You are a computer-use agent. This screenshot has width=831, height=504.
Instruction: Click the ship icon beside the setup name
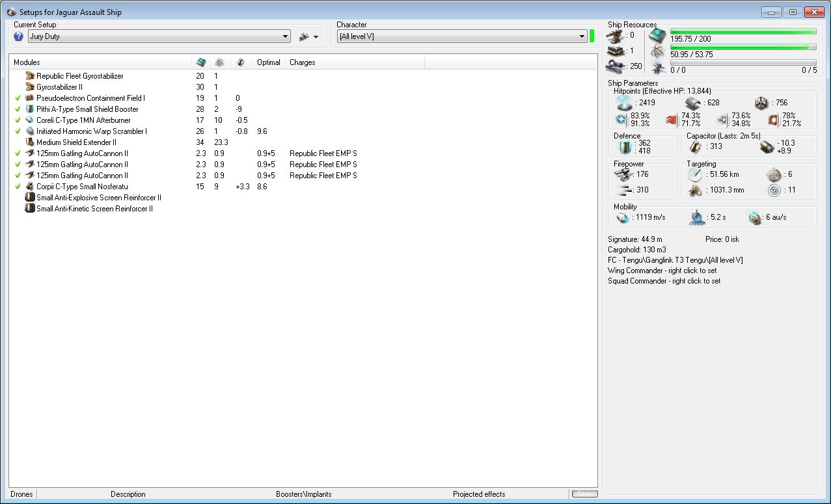pyautogui.click(x=303, y=37)
